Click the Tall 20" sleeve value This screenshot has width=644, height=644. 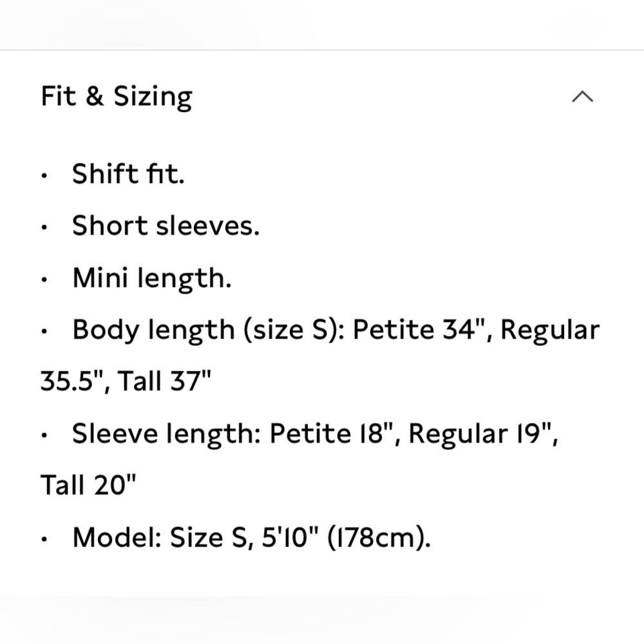pos(88,485)
